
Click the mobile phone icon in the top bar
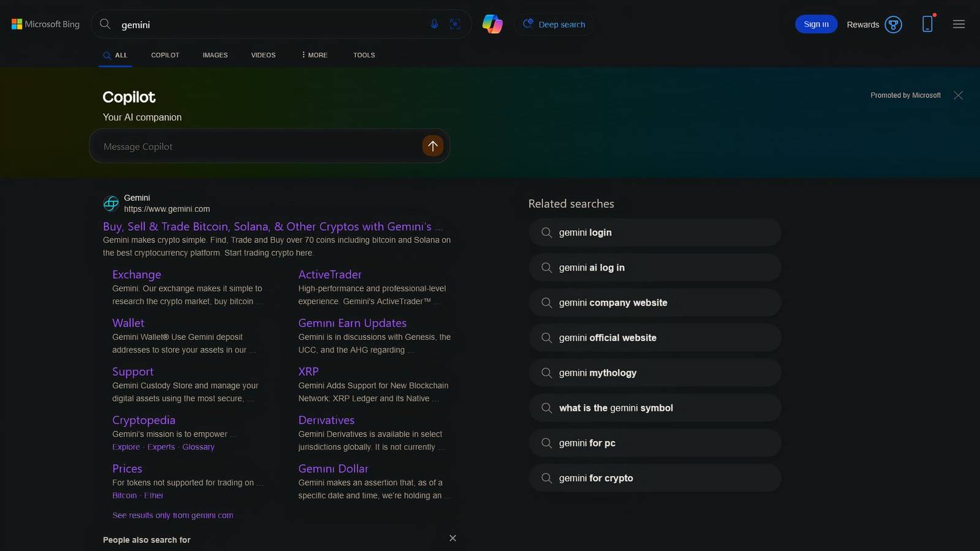[x=927, y=24]
